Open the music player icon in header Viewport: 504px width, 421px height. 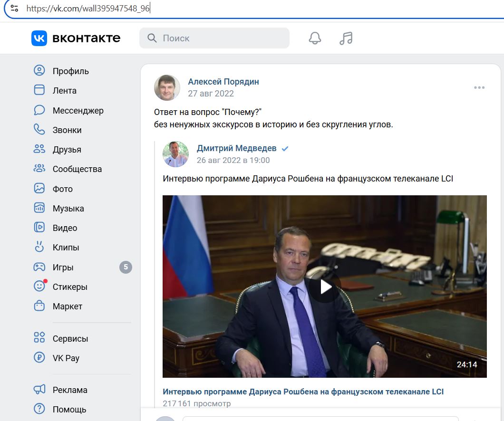point(345,38)
